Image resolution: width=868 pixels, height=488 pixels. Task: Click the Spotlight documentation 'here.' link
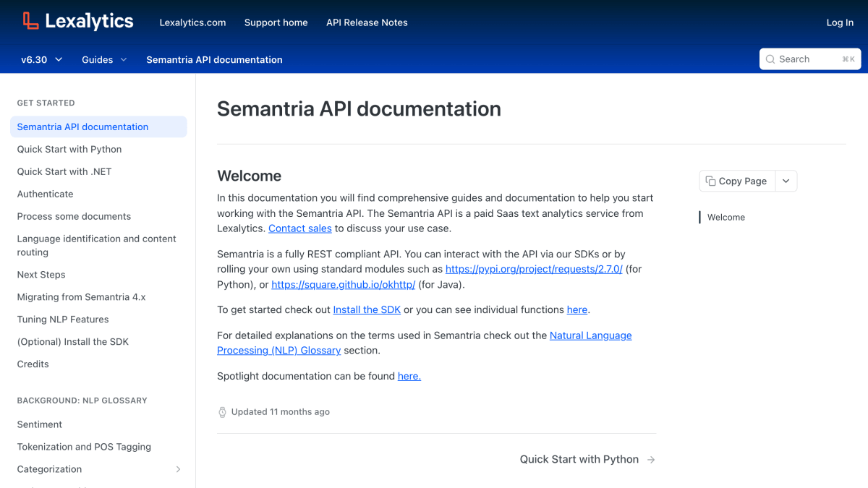tap(409, 376)
